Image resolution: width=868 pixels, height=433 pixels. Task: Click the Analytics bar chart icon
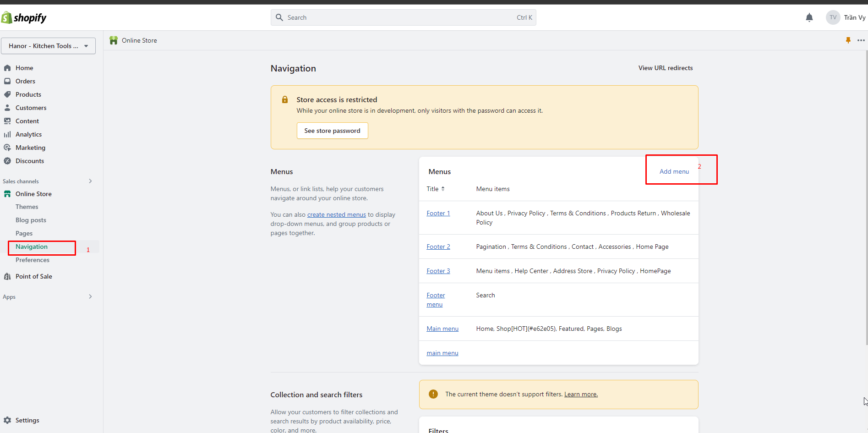[x=7, y=134]
